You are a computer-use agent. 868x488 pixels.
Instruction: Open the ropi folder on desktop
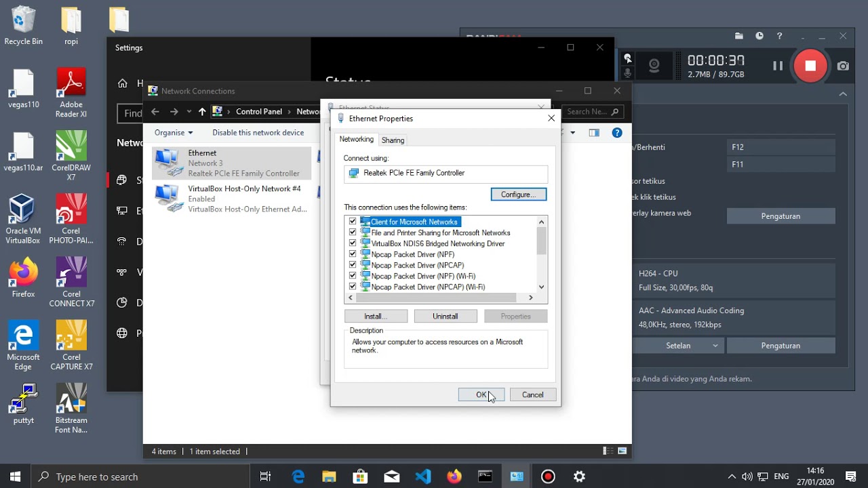click(x=71, y=26)
